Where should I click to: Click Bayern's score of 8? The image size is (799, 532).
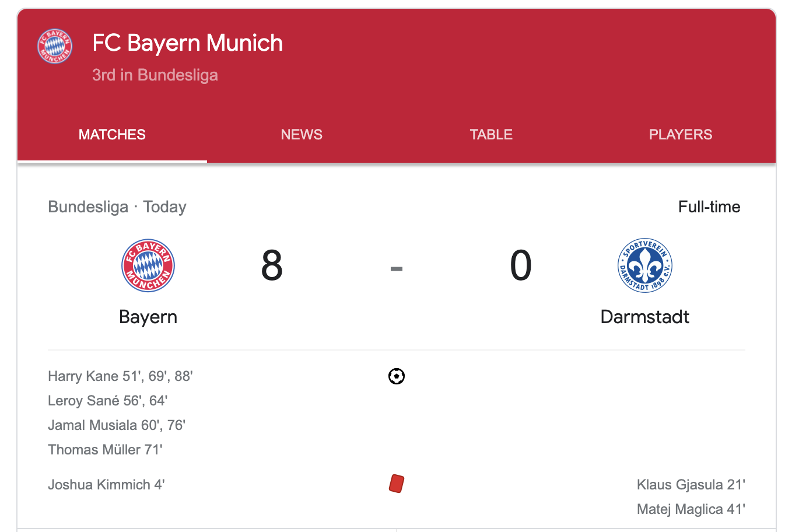pyautogui.click(x=272, y=265)
